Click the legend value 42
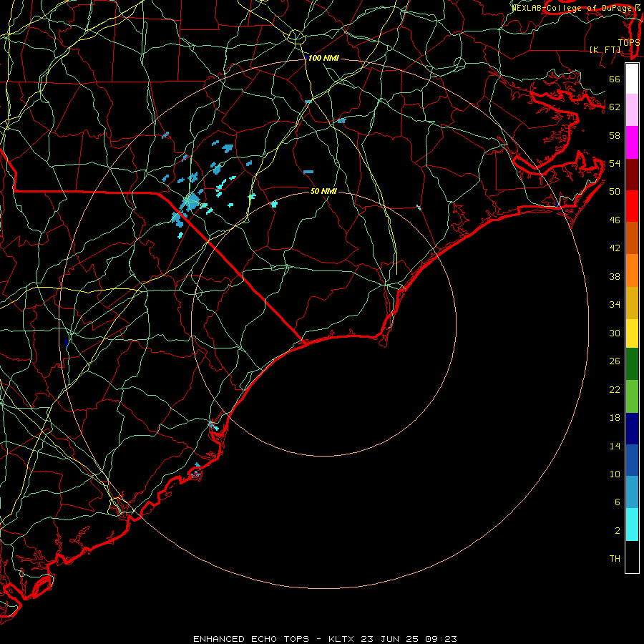Image resolution: width=644 pixels, height=644 pixels. point(615,248)
